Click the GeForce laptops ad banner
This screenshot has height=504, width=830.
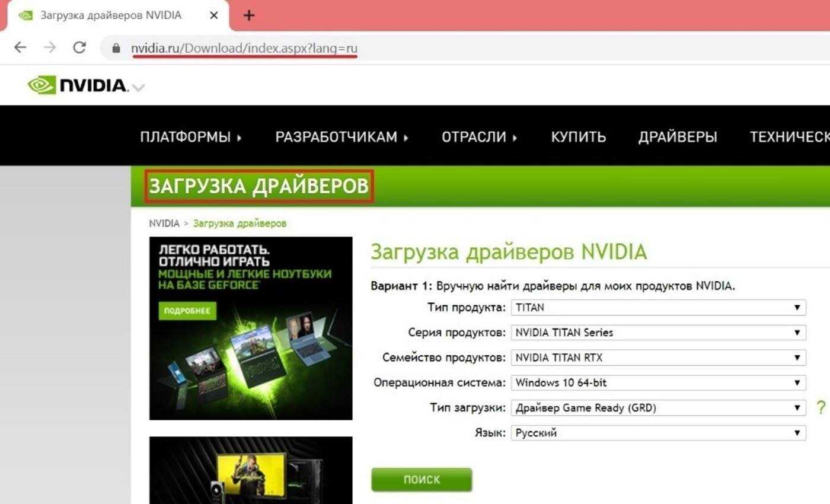(x=251, y=328)
